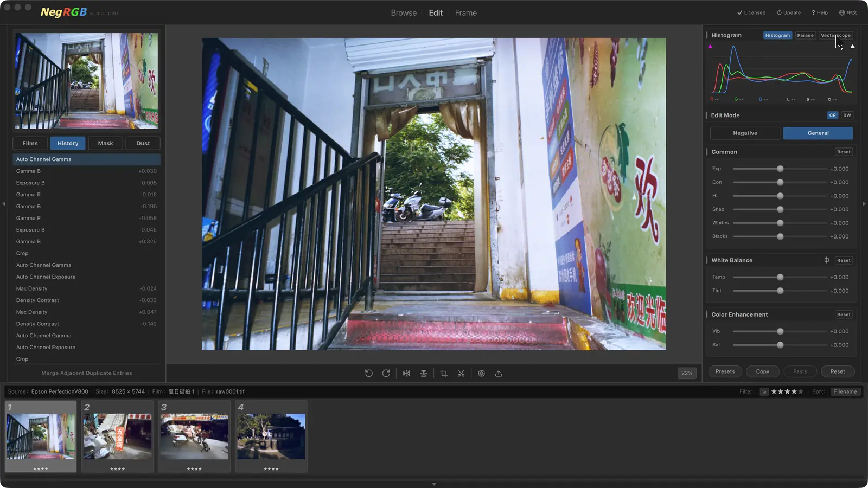Open the 22% zoom level control
Viewport: 868px width, 488px height.
687,373
